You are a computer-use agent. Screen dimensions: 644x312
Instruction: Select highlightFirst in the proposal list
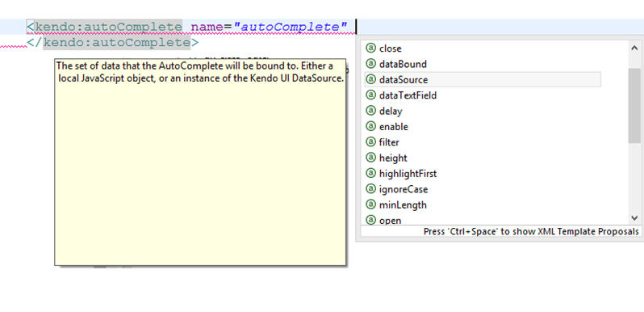click(483, 173)
